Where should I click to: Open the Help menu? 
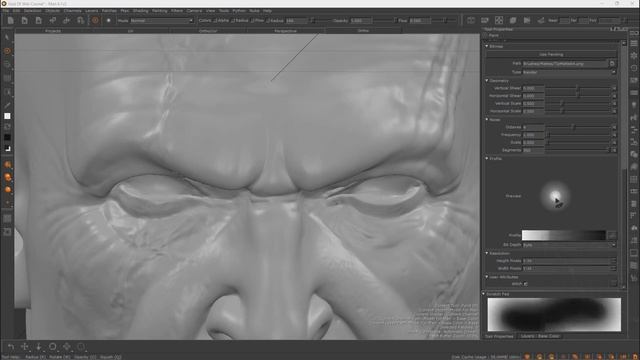click(x=267, y=11)
